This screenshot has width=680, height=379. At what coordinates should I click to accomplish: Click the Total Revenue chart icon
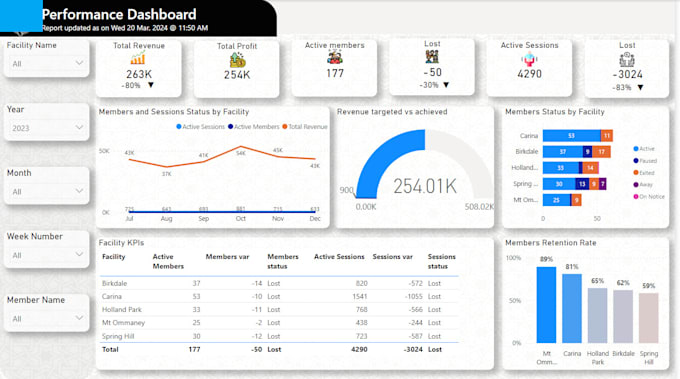tap(138, 58)
